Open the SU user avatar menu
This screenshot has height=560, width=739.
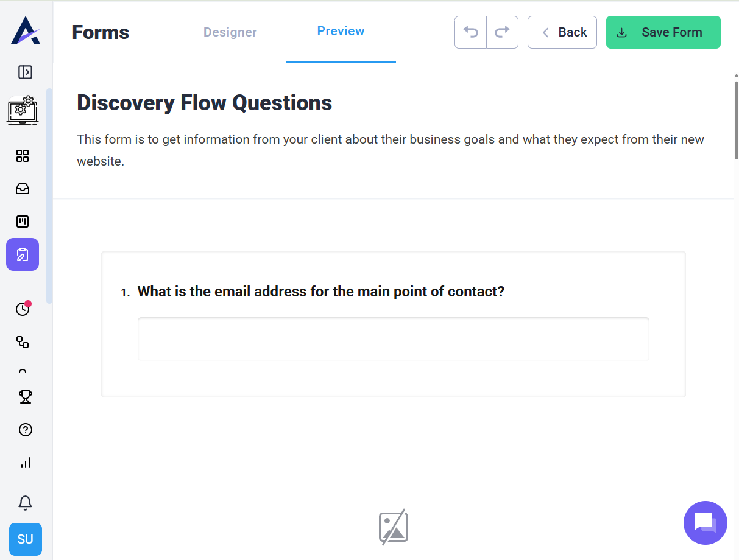(26, 539)
